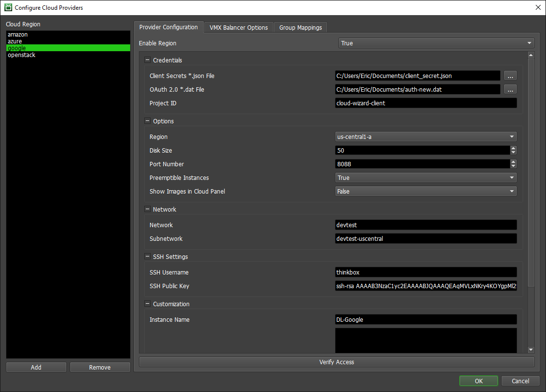Select azure in Cloud Region list

[x=68, y=41]
